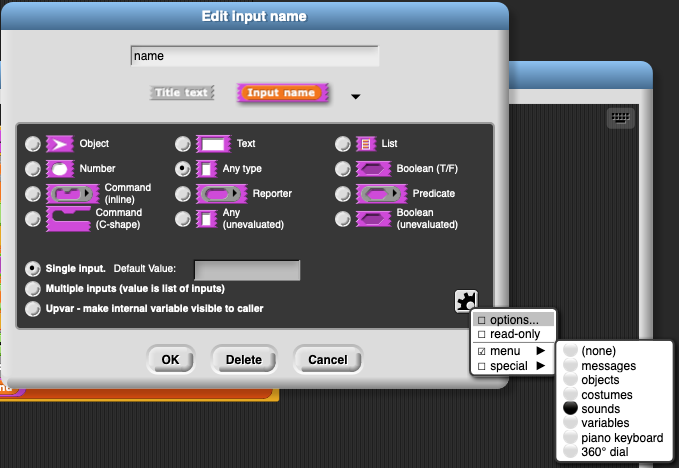Screen dimensions: 679x468
Task: Click the Delete button
Action: pos(244,359)
